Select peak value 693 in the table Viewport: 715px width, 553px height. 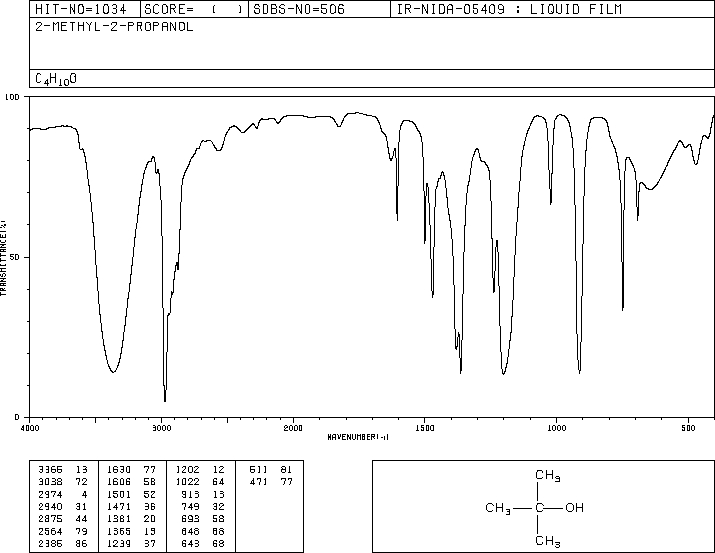[191, 519]
